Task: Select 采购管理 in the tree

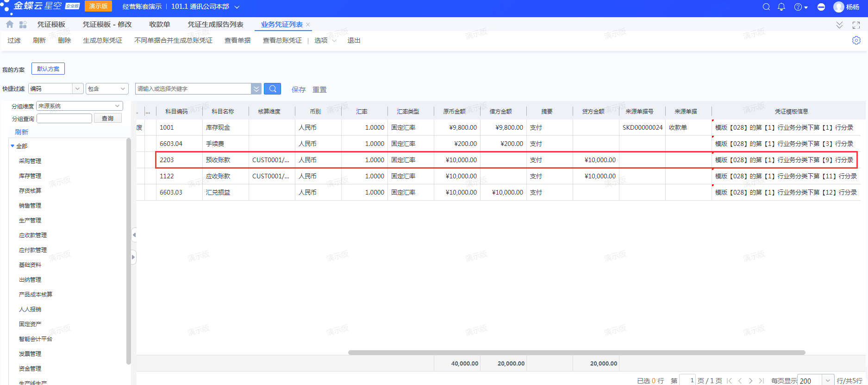Action: 30,161
